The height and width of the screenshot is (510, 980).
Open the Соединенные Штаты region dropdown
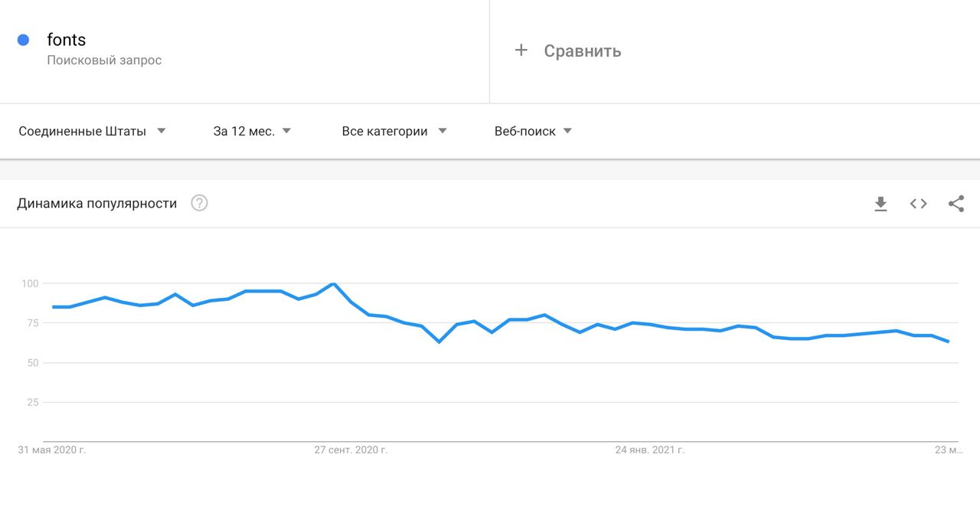pos(92,131)
